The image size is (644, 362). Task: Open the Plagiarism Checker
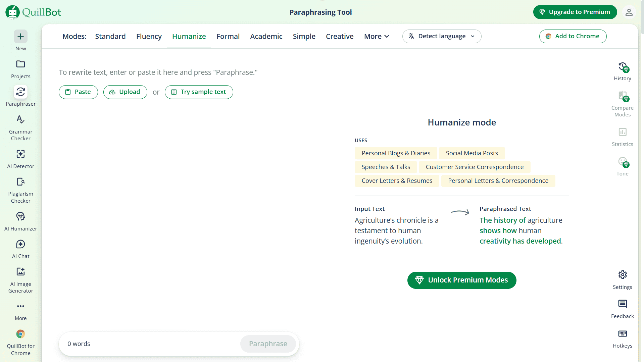[20, 190]
